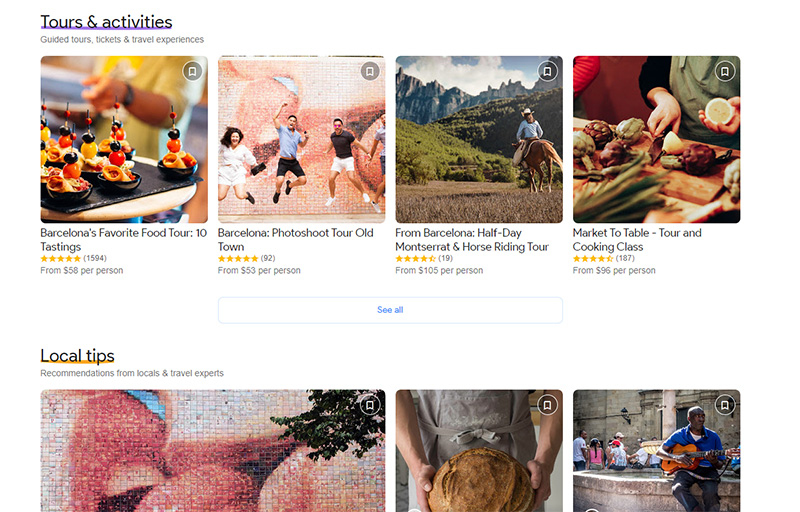Bookmark the guitar player local tip

(x=724, y=405)
